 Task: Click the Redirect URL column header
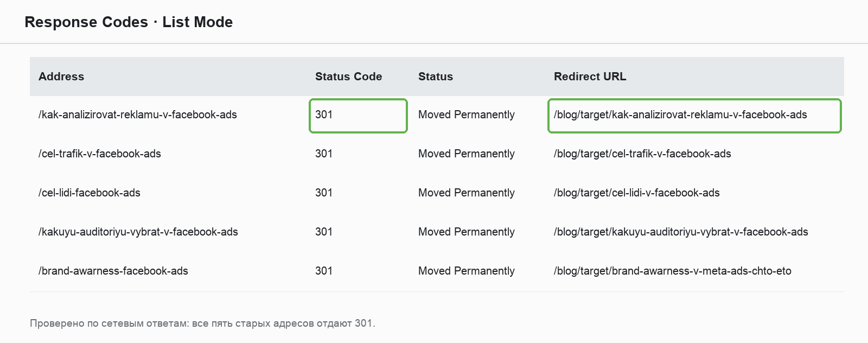pyautogui.click(x=590, y=77)
